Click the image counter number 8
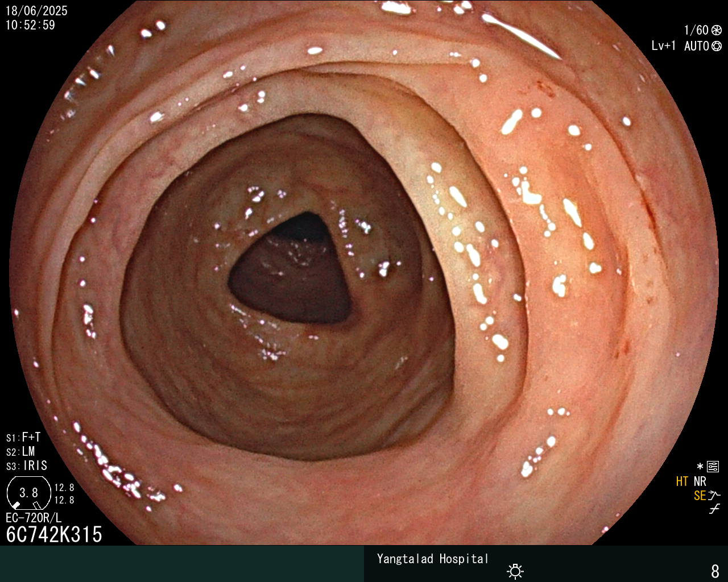Viewport: 728px width, 582px height. pos(715,571)
